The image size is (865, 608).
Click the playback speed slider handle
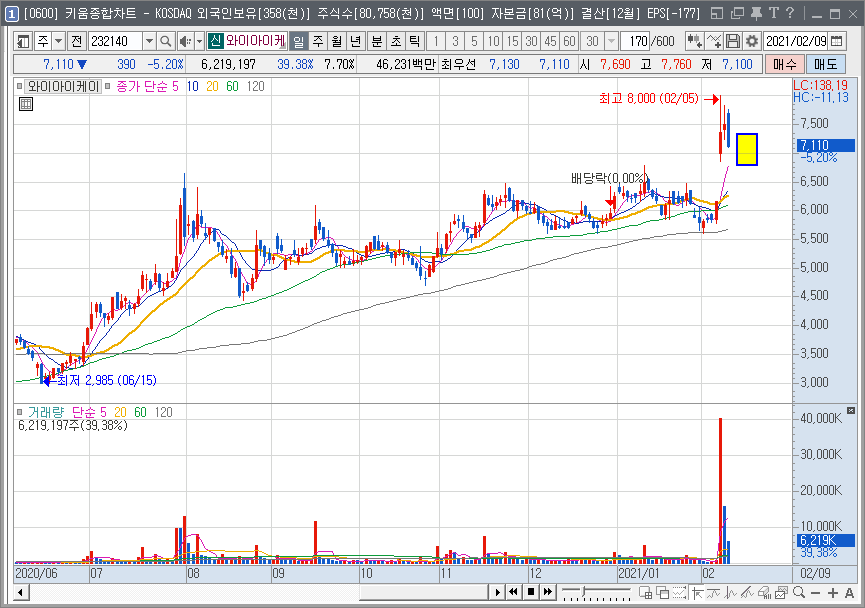point(584,592)
